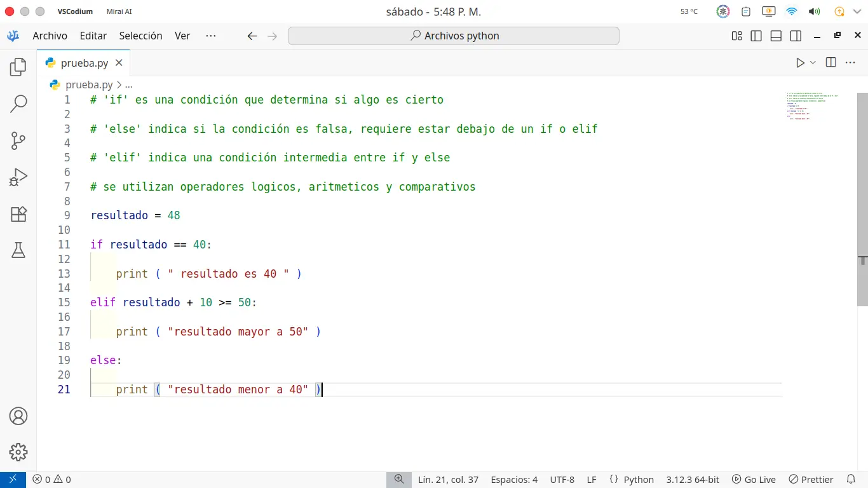The width and height of the screenshot is (868, 488).
Task: Select the prueba.py editor tab
Action: (x=84, y=63)
